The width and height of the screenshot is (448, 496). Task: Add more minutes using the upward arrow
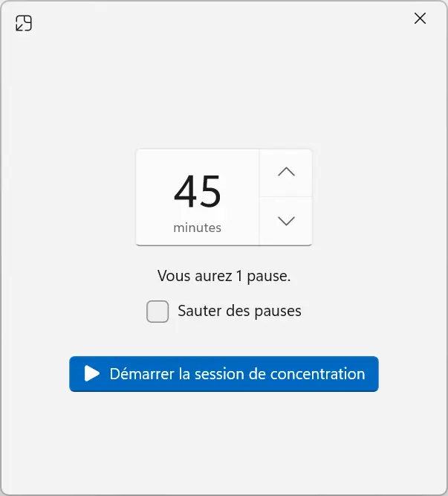[x=286, y=173]
